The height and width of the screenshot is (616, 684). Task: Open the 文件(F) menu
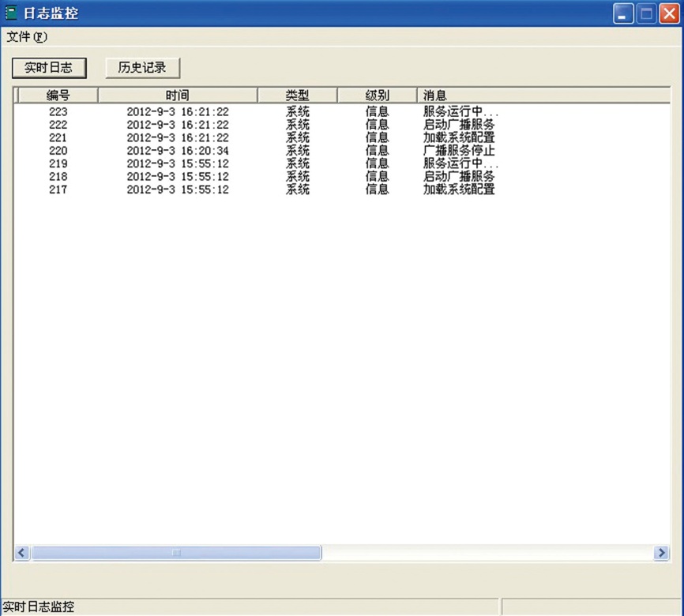pyautogui.click(x=27, y=37)
